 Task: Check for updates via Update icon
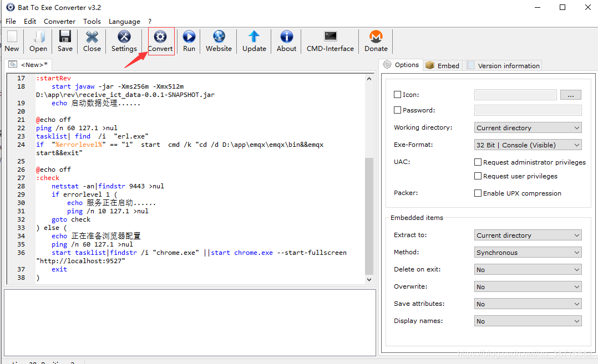click(x=254, y=37)
